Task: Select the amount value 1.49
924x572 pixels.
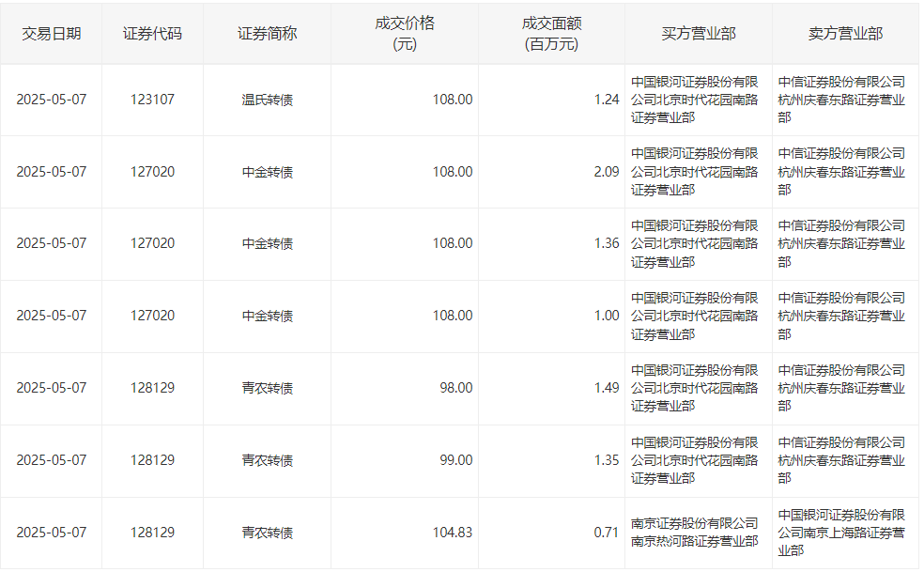Action: (607, 387)
